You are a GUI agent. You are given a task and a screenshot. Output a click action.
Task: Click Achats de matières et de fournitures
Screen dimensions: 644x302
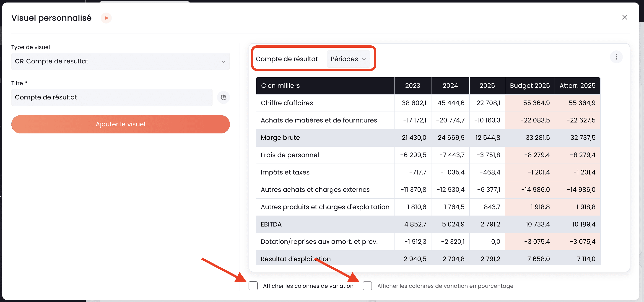(319, 120)
